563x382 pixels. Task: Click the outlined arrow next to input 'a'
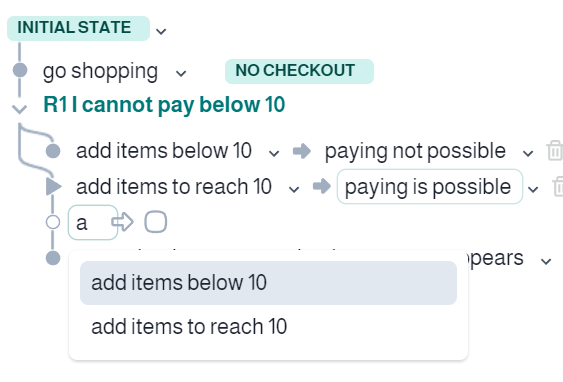(x=122, y=222)
